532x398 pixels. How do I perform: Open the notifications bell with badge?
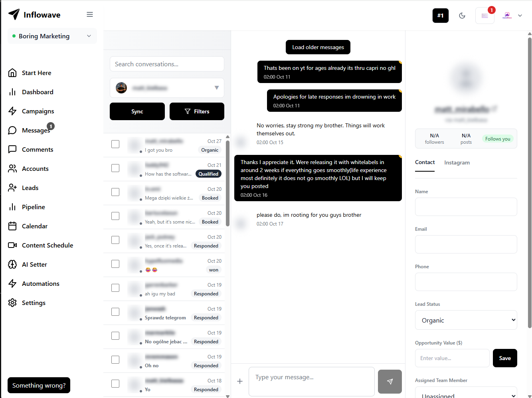(x=485, y=16)
